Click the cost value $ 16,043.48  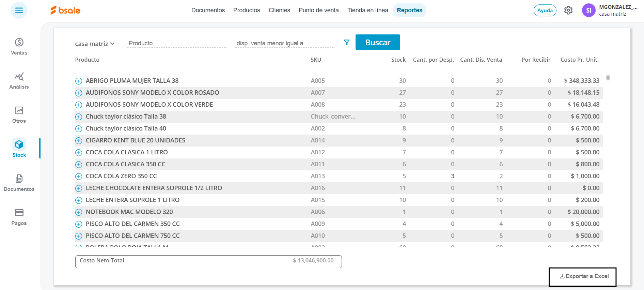[x=583, y=105]
